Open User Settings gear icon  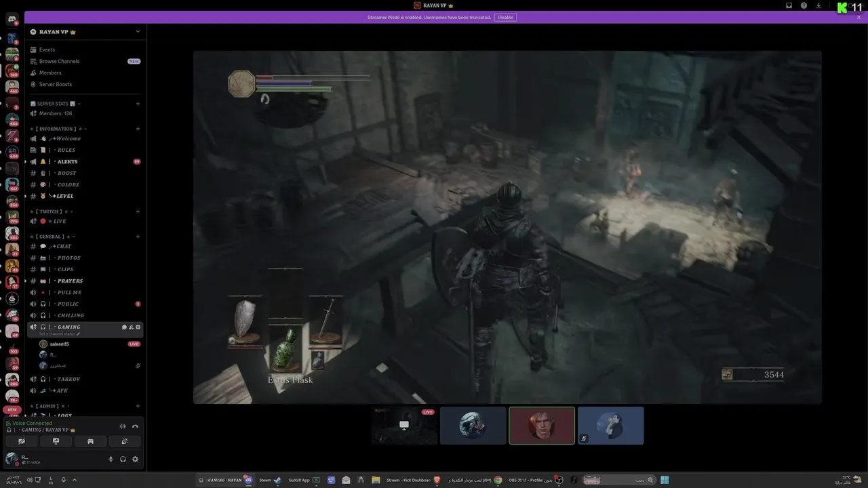[x=135, y=459]
